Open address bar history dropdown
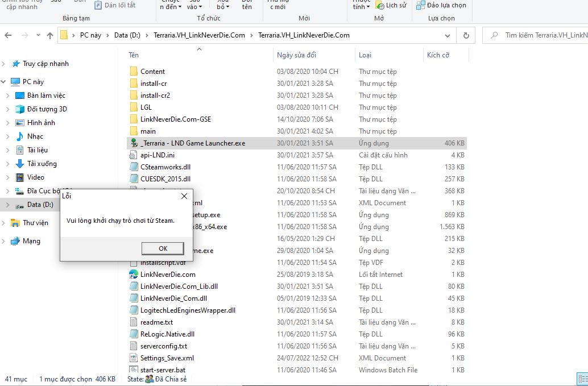Viewport: 588px width, 386px height. click(450, 35)
